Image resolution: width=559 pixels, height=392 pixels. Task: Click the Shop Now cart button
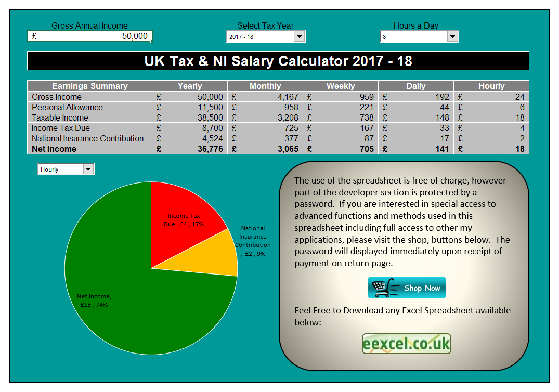[407, 288]
